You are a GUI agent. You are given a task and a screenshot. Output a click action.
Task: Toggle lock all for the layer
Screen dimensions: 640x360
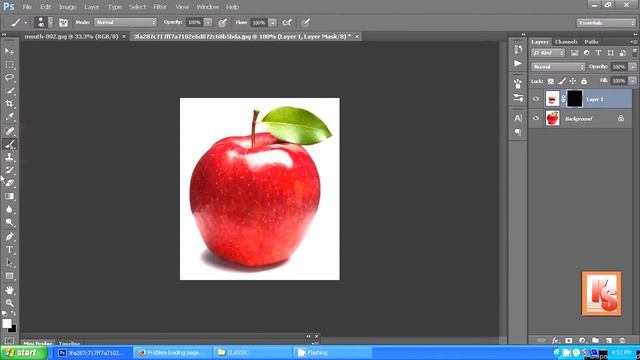(x=584, y=81)
